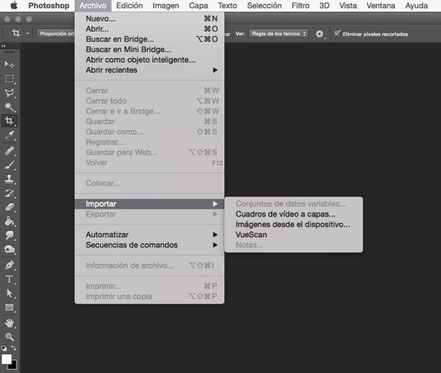Select the Smudge tool
441x373 pixels.
9,235
